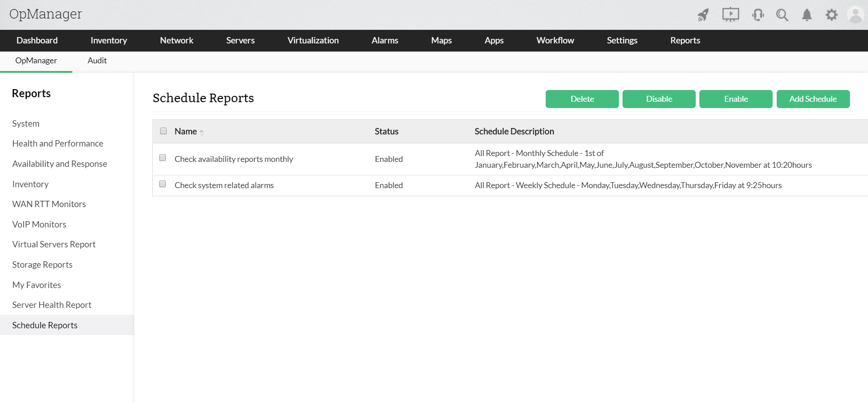Open Health and Performance reports
The image size is (868, 402).
tap(57, 143)
